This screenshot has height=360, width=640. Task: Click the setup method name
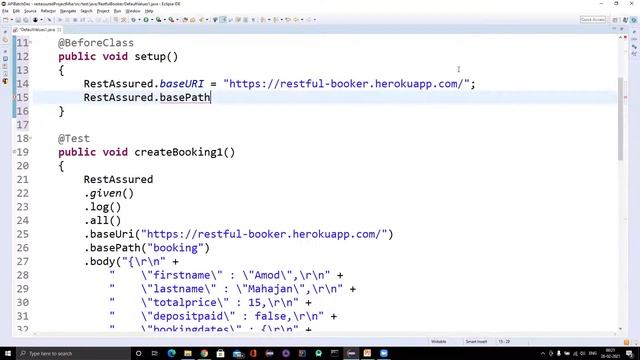(150, 56)
